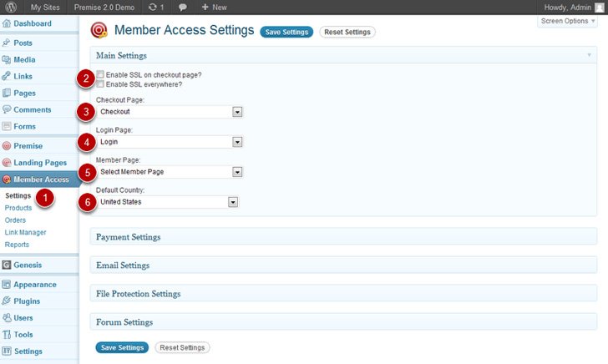The image size is (608, 364).
Task: Open the updates icon showing 1
Action: pyautogui.click(x=156, y=7)
